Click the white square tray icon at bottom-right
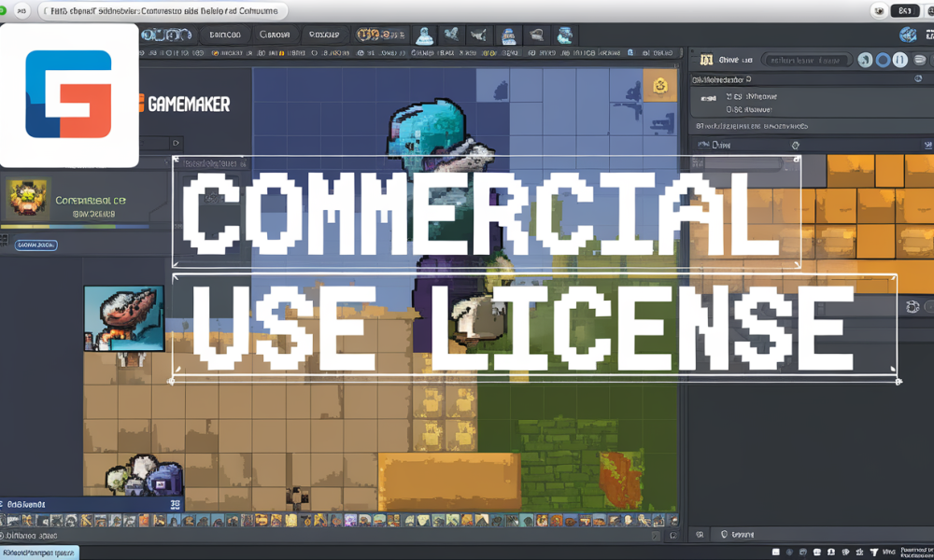The image size is (934, 560). tap(775, 553)
